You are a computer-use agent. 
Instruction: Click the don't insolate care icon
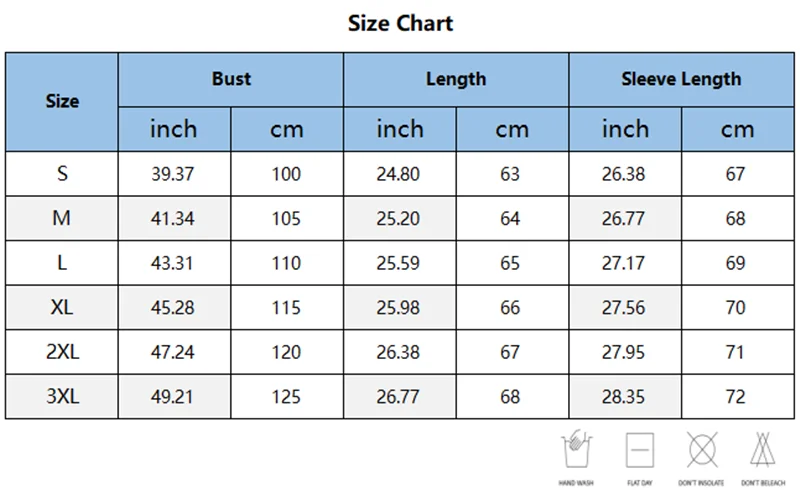click(x=702, y=450)
